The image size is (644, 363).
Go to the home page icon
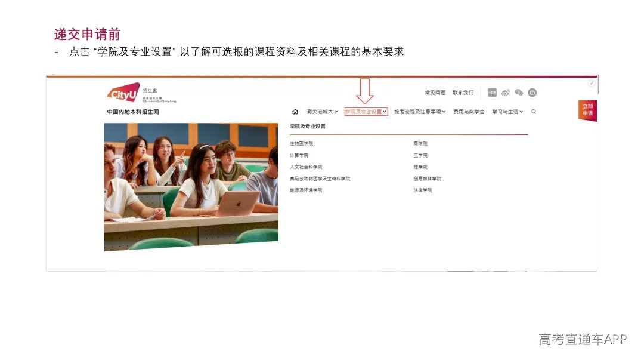295,112
